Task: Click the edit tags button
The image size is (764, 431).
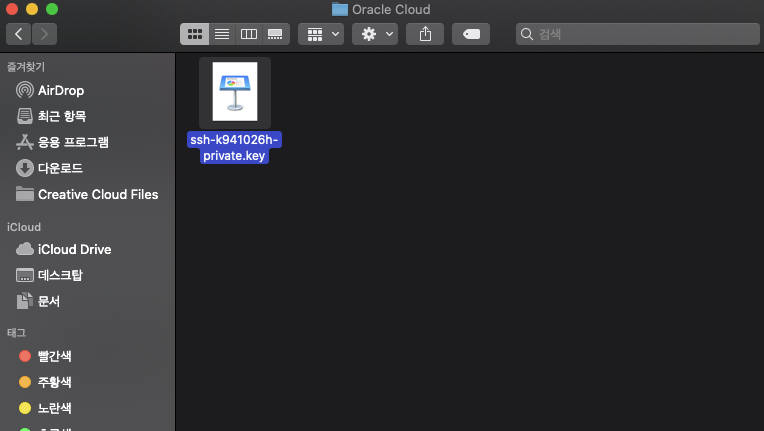Action: tap(471, 34)
